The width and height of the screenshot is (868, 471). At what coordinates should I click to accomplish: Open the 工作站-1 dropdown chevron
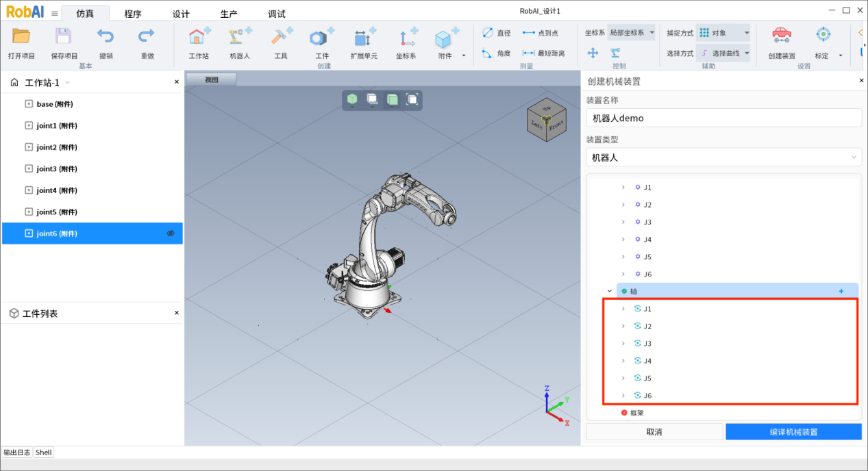67,83
